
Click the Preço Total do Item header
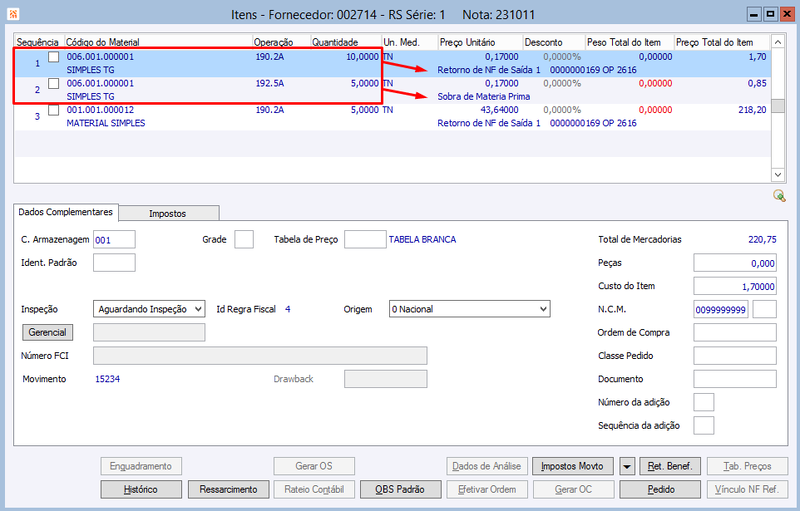point(722,42)
